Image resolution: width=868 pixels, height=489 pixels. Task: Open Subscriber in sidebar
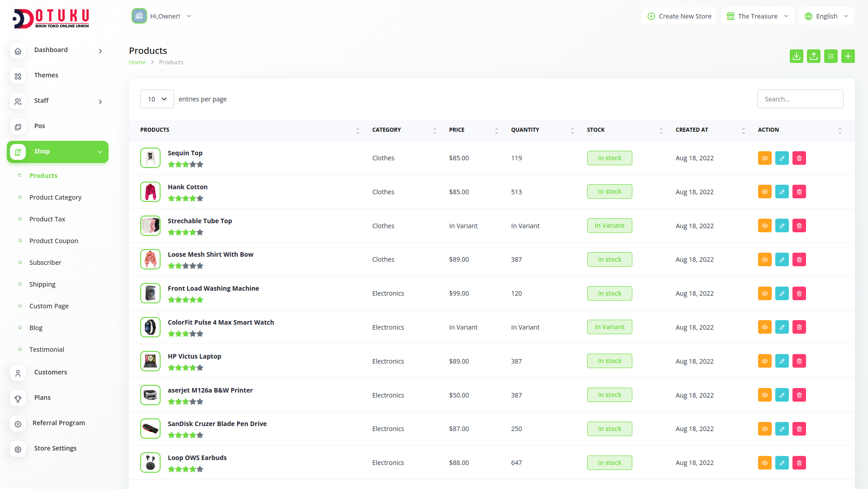[x=45, y=263]
